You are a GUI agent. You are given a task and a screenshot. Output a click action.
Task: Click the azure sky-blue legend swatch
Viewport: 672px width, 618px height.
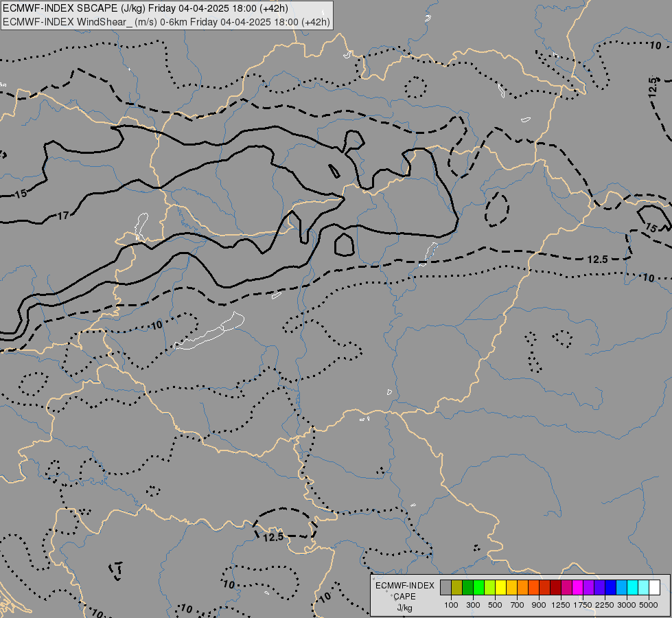621,588
